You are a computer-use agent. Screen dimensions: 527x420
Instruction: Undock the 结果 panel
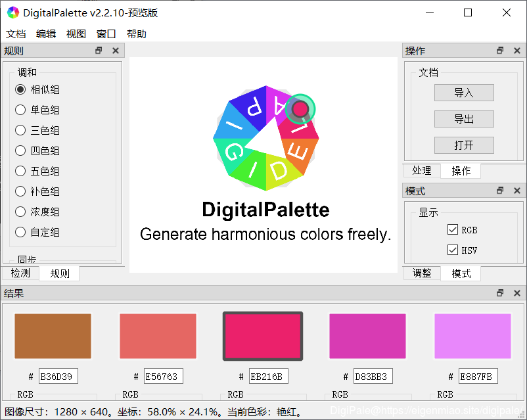pos(500,293)
